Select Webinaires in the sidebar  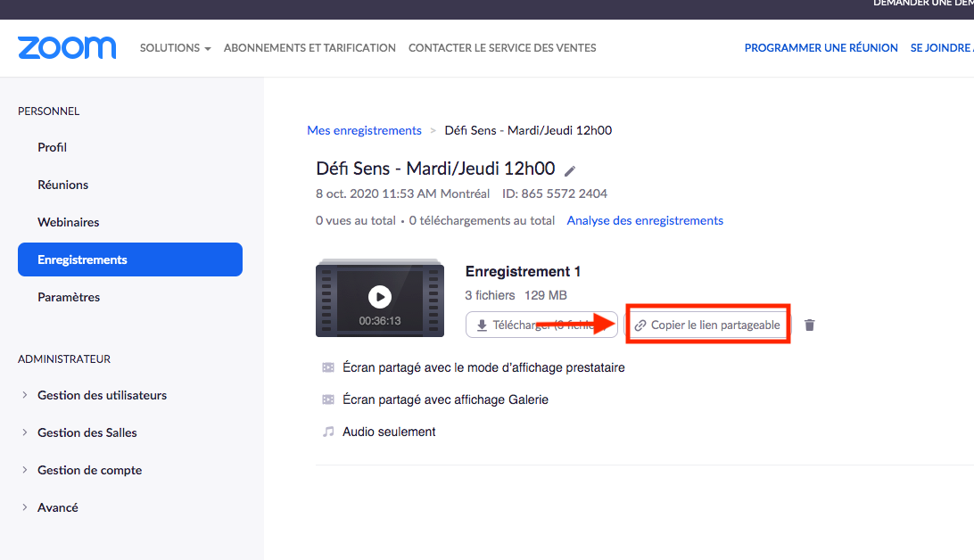(69, 222)
